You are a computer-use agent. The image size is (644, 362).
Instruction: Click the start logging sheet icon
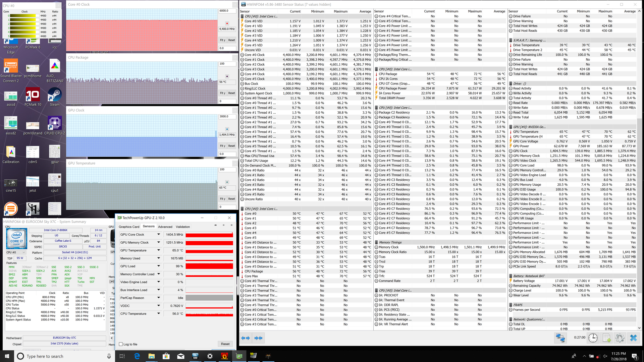(x=607, y=338)
